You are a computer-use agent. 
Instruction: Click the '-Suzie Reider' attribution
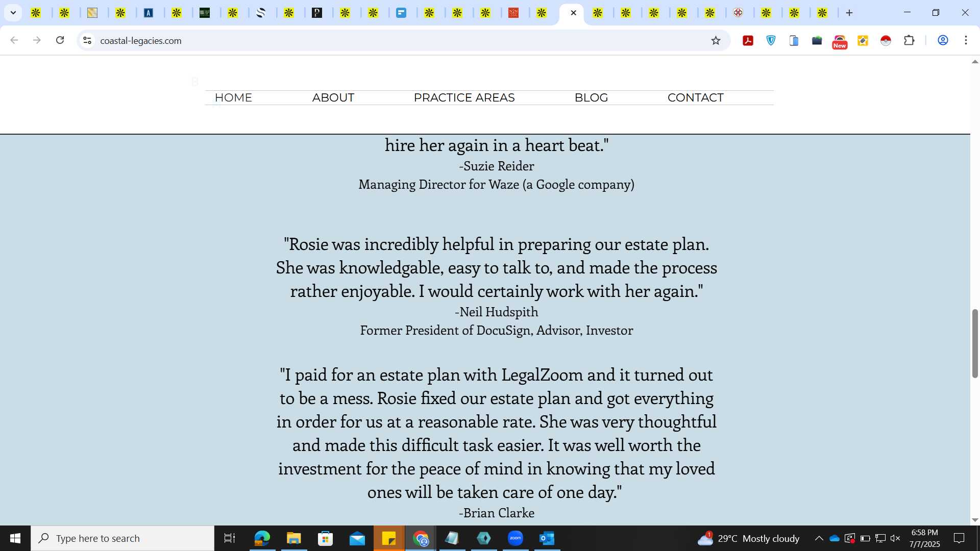(497, 166)
